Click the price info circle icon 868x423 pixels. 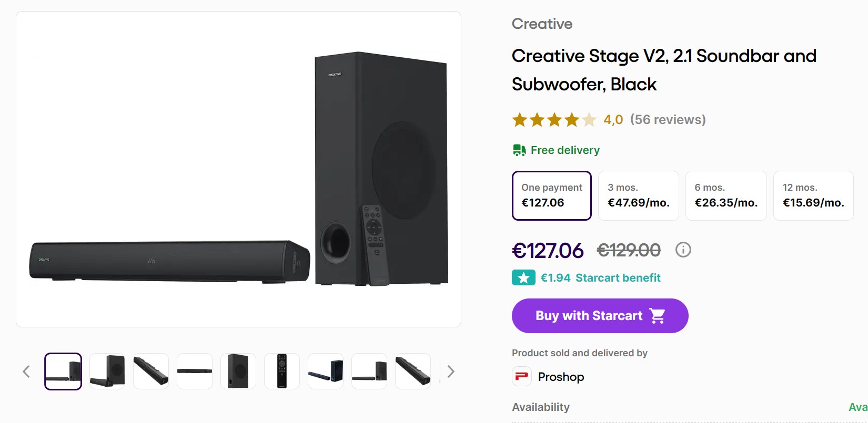pyautogui.click(x=683, y=250)
